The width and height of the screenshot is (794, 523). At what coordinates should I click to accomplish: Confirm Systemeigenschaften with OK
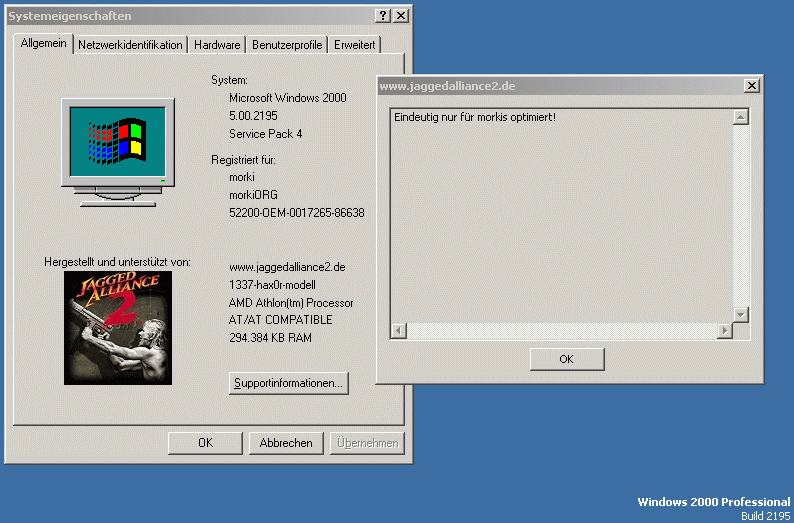(x=206, y=443)
